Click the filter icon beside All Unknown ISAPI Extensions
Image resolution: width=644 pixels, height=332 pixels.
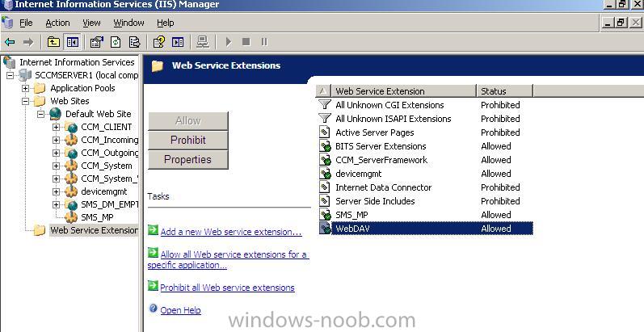point(325,119)
